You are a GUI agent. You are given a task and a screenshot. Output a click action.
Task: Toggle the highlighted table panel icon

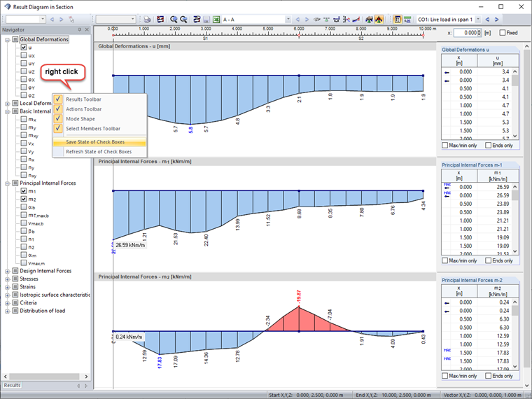398,20
